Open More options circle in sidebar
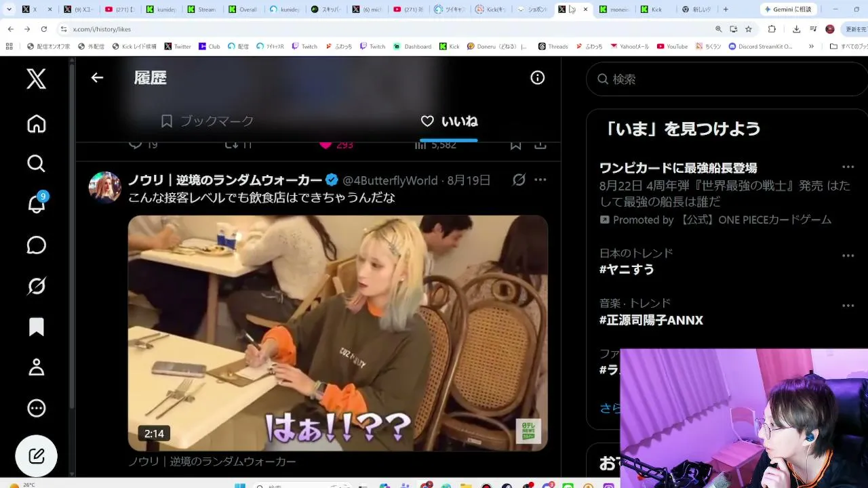Viewport: 868px width, 488px height. pyautogui.click(x=37, y=408)
